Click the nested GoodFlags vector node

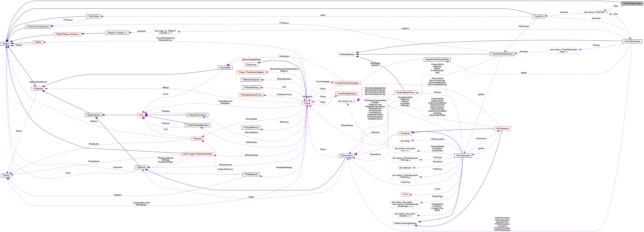pos(405,204)
